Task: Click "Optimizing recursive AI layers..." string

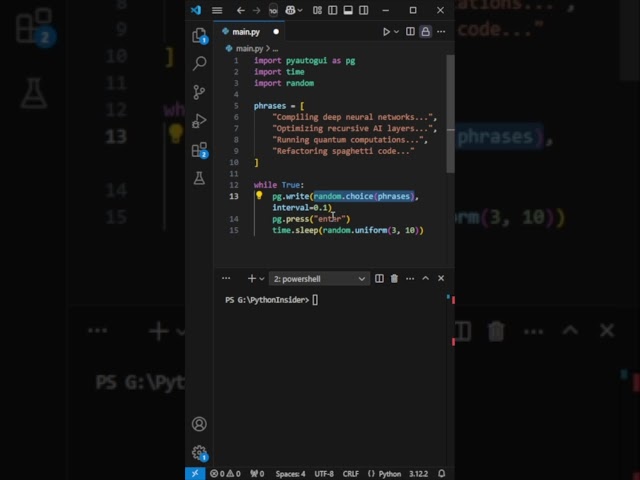Action: point(353,129)
